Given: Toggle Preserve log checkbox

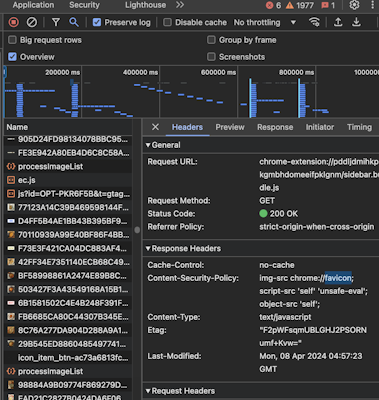Looking at the screenshot, I should pyautogui.click(x=97, y=22).
